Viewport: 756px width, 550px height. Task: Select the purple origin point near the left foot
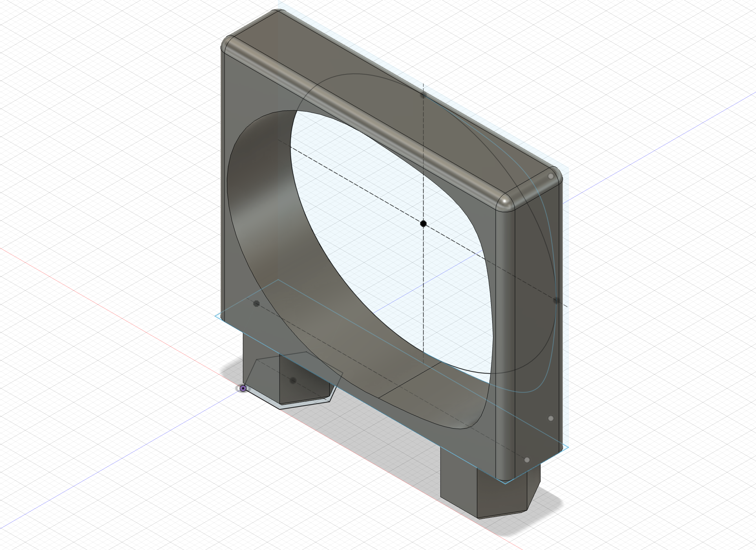pos(244,387)
